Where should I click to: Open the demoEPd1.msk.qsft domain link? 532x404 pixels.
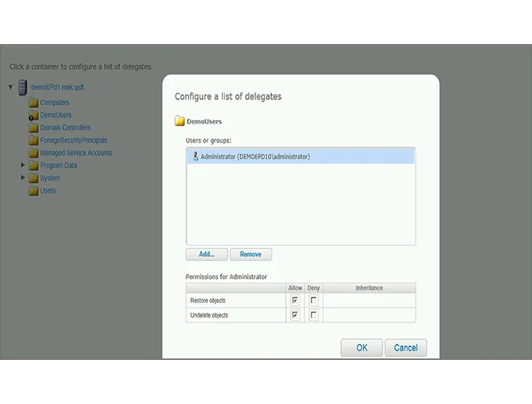point(57,87)
